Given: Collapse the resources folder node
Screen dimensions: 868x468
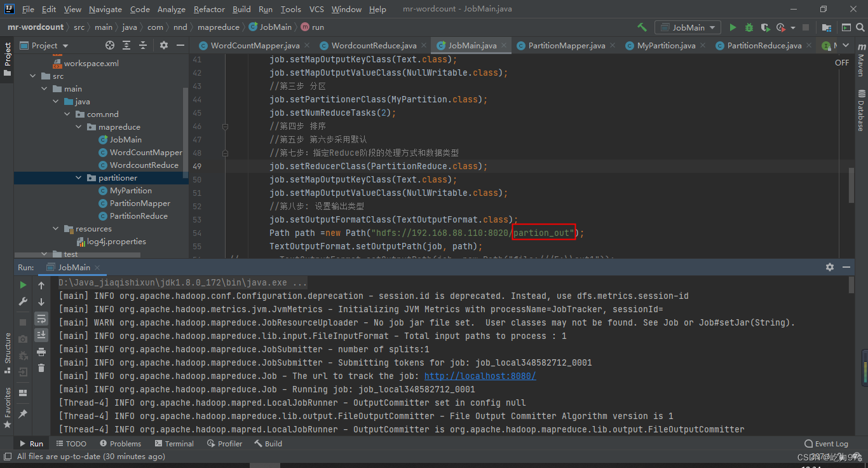Looking at the screenshot, I should point(56,228).
